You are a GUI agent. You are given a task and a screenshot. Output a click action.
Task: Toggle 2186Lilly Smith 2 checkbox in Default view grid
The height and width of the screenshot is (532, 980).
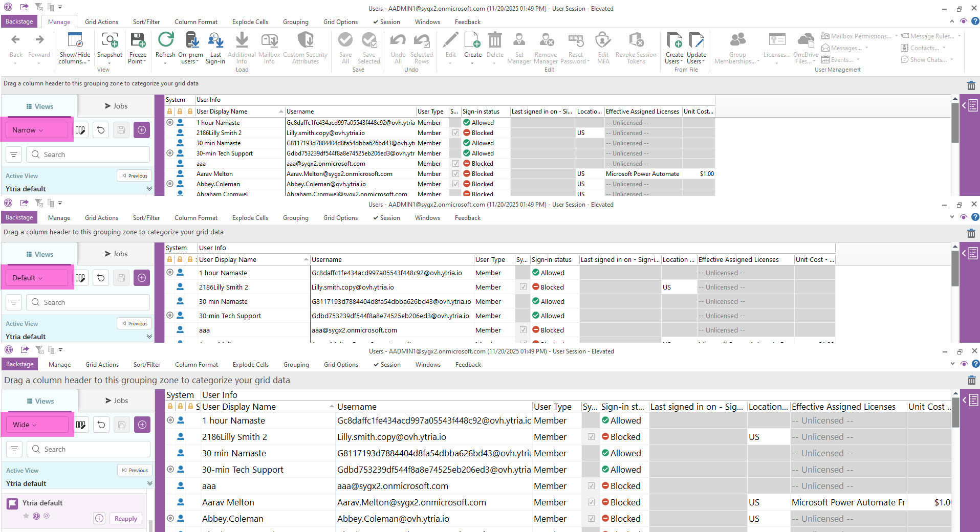(523, 287)
